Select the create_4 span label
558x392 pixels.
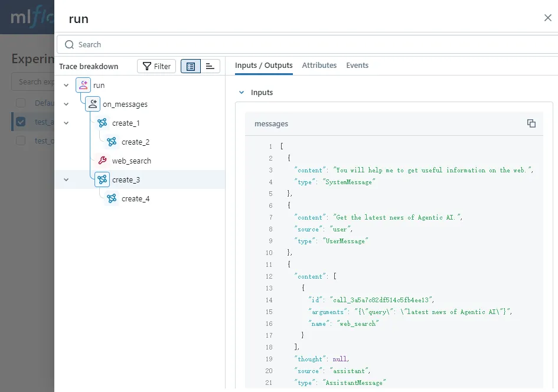pyautogui.click(x=136, y=198)
